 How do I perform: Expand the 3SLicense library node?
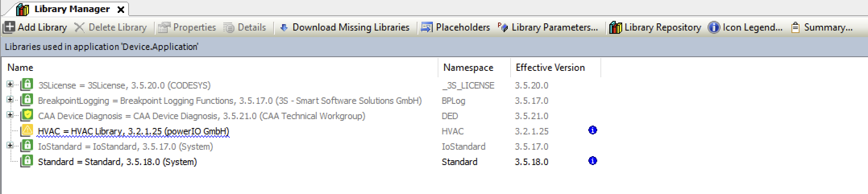pos(10,85)
